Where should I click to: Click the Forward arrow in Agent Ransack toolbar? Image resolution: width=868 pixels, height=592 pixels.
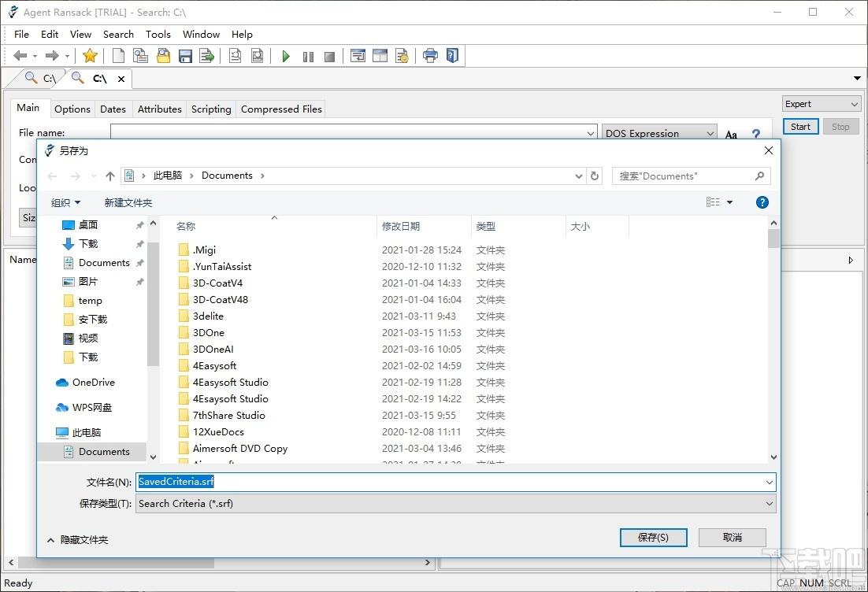click(x=52, y=55)
